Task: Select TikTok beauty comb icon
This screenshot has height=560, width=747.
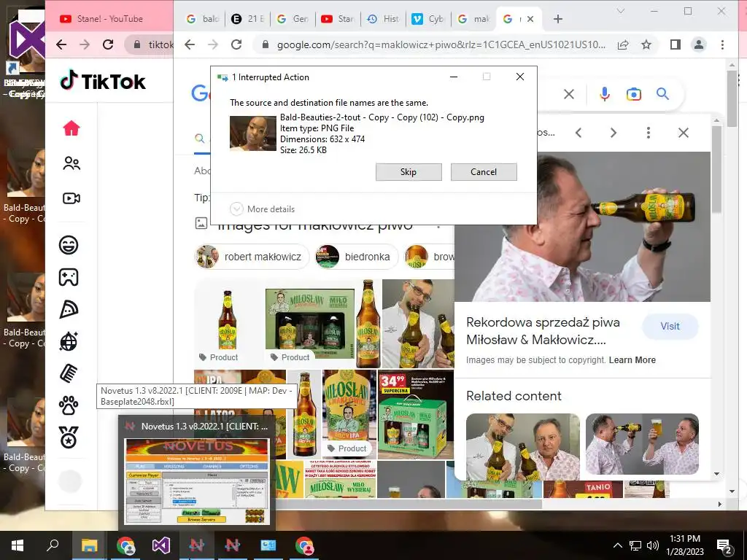Action: coord(69,373)
